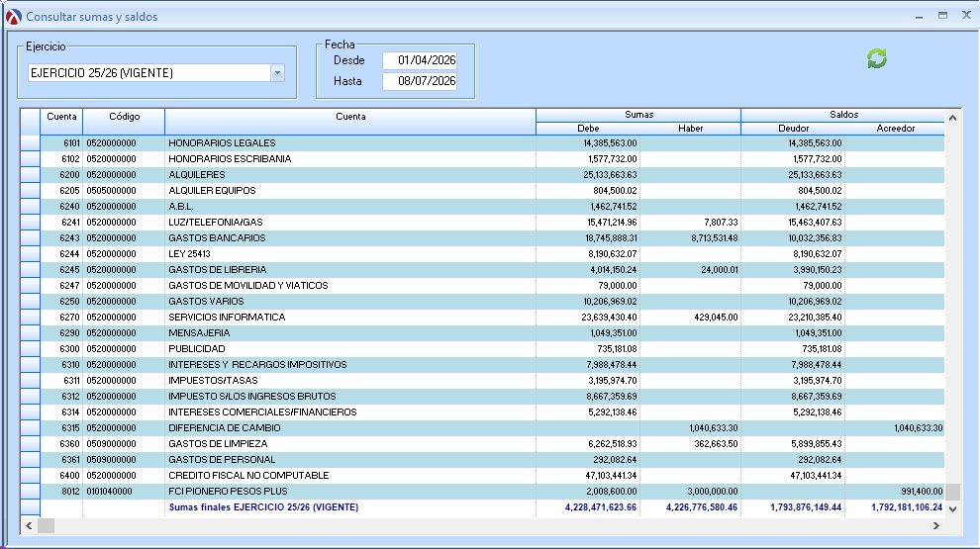The image size is (980, 549).
Task: Select INTERESES Y RECARGOS IMPOSITIVOS row
Action: click(482, 365)
